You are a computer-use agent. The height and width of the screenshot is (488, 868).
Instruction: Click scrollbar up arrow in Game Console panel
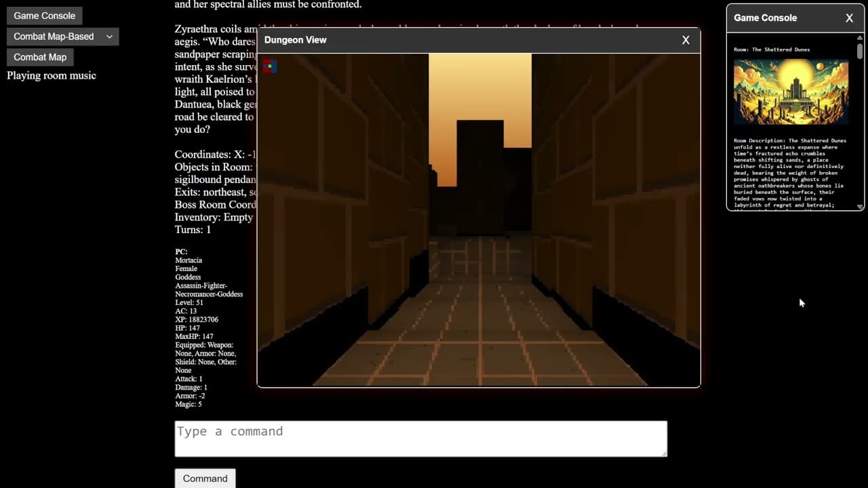point(860,38)
